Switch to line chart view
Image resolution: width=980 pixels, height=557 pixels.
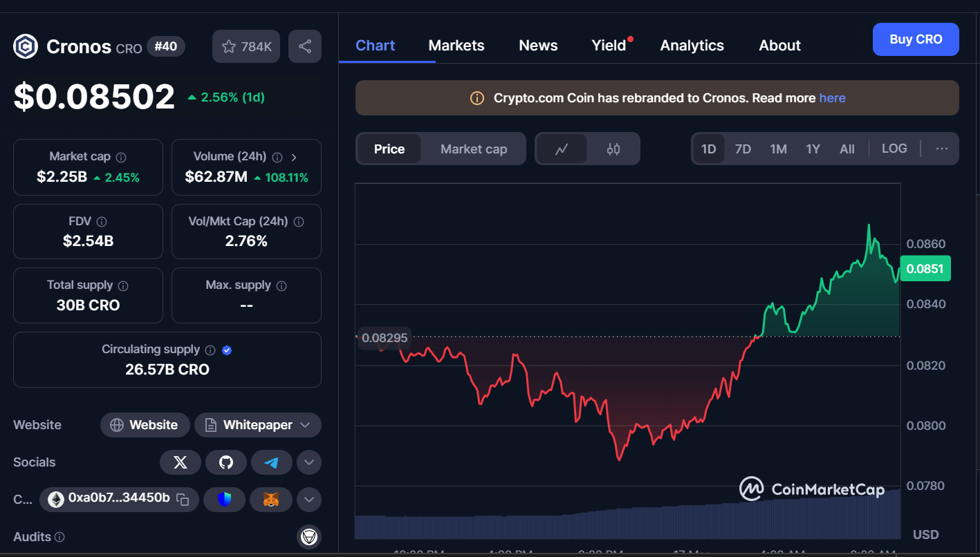562,149
